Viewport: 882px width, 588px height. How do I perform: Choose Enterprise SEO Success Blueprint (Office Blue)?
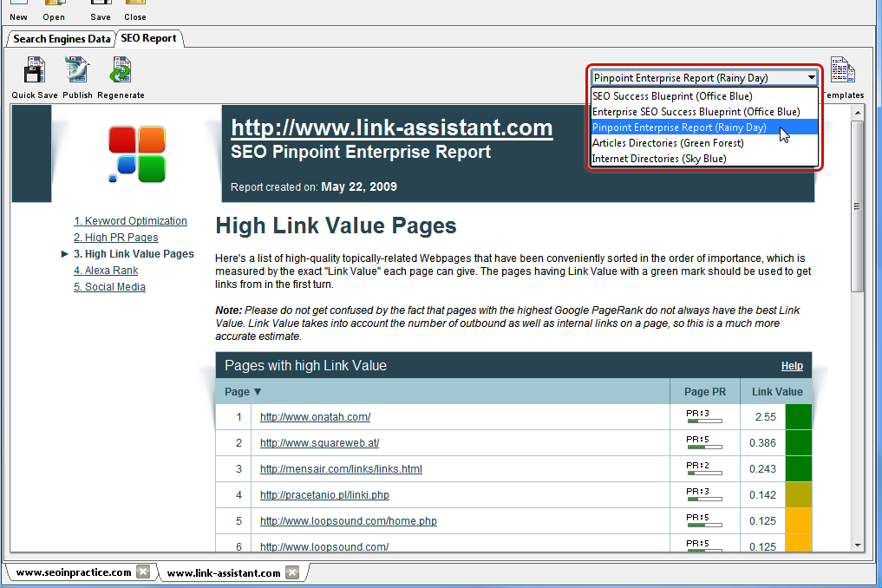click(704, 112)
